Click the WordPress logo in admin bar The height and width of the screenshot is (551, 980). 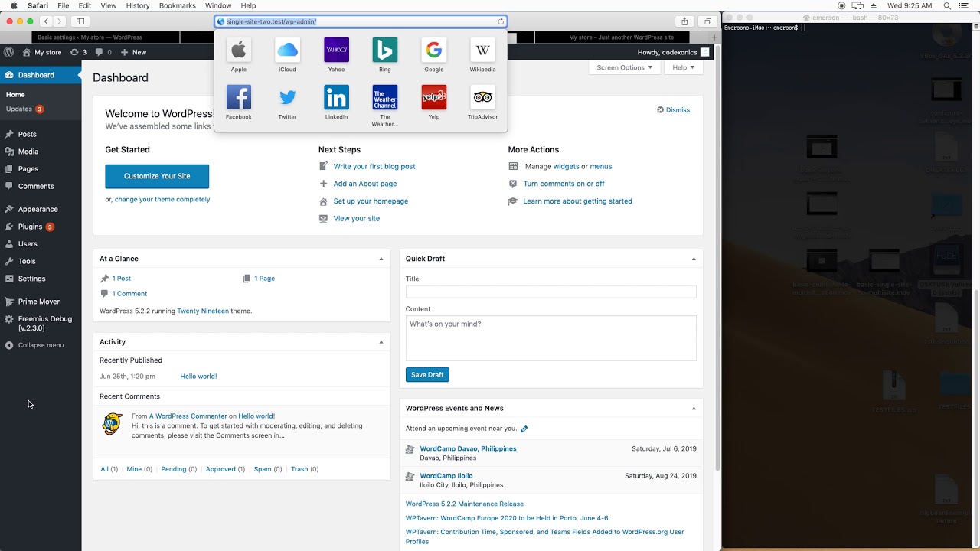coord(9,52)
